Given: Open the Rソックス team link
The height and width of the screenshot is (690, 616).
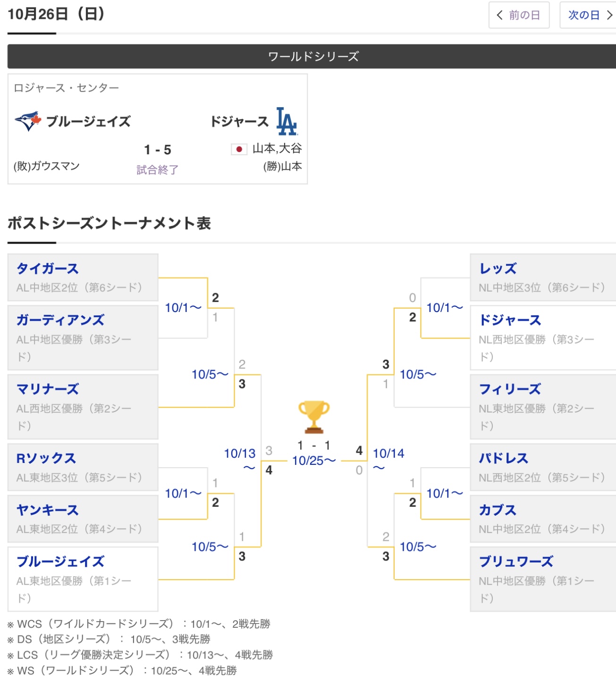Looking at the screenshot, I should tap(46, 458).
